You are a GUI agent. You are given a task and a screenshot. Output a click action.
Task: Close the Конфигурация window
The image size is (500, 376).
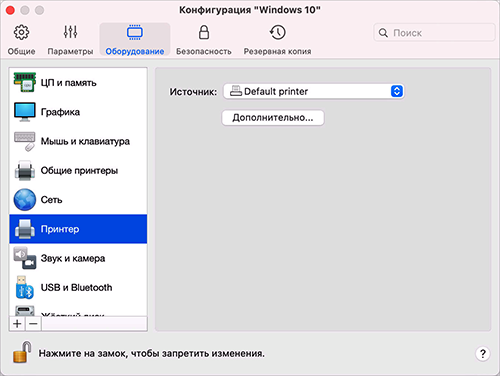(x=10, y=10)
